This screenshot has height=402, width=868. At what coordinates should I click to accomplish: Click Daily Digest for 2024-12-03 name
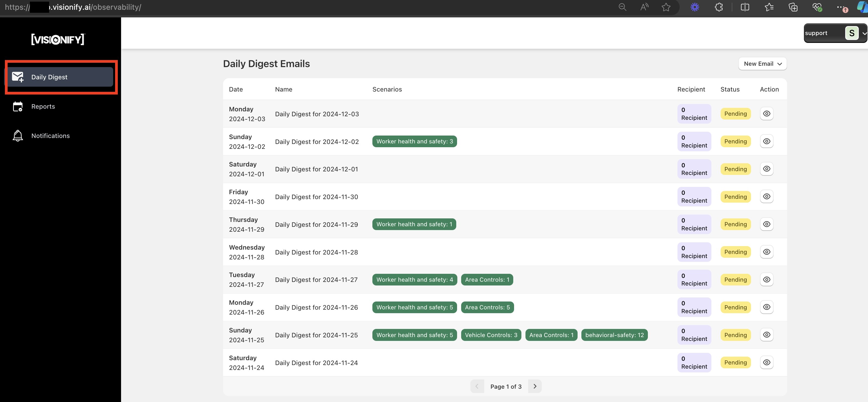[x=317, y=114]
